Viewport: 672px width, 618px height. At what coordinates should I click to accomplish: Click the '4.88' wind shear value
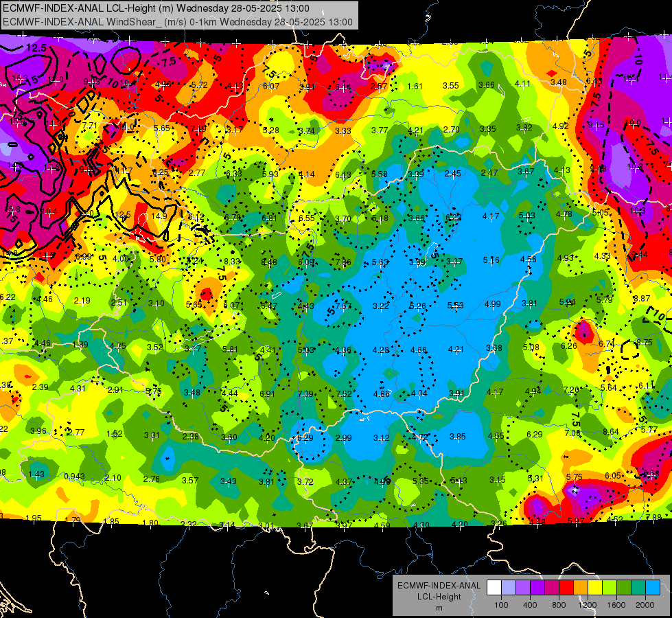click(381, 393)
